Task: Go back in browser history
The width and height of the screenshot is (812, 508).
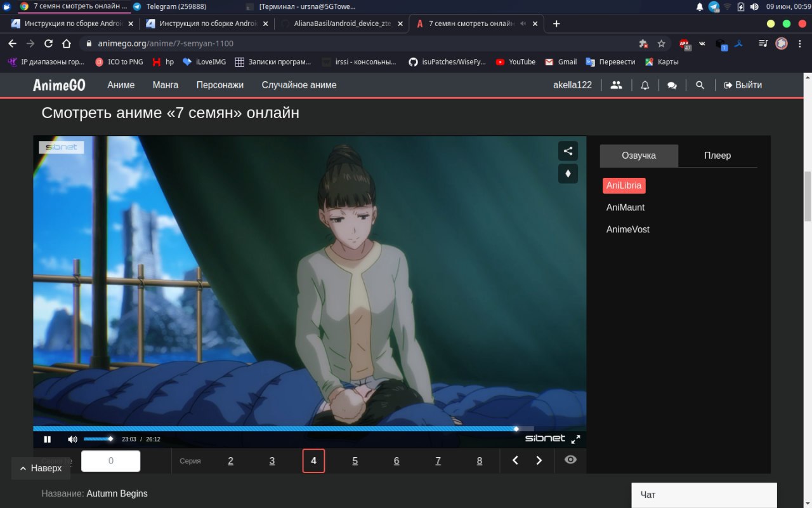Action: [12, 44]
